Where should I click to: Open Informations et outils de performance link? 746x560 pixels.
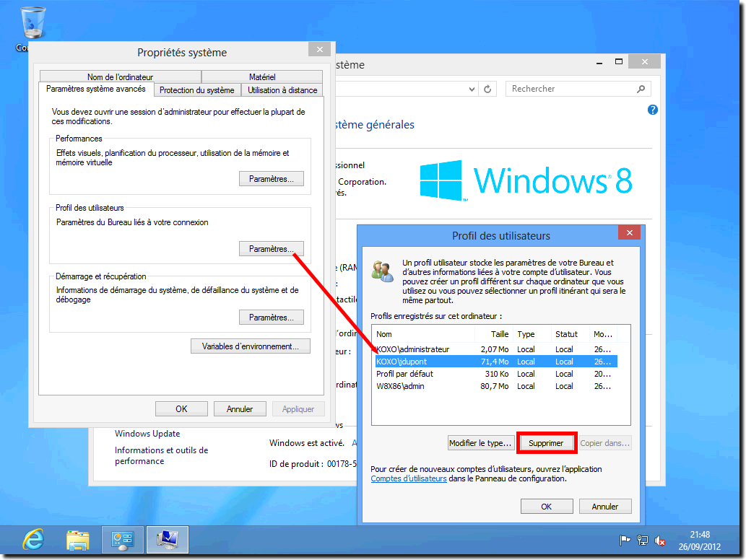pyautogui.click(x=161, y=455)
